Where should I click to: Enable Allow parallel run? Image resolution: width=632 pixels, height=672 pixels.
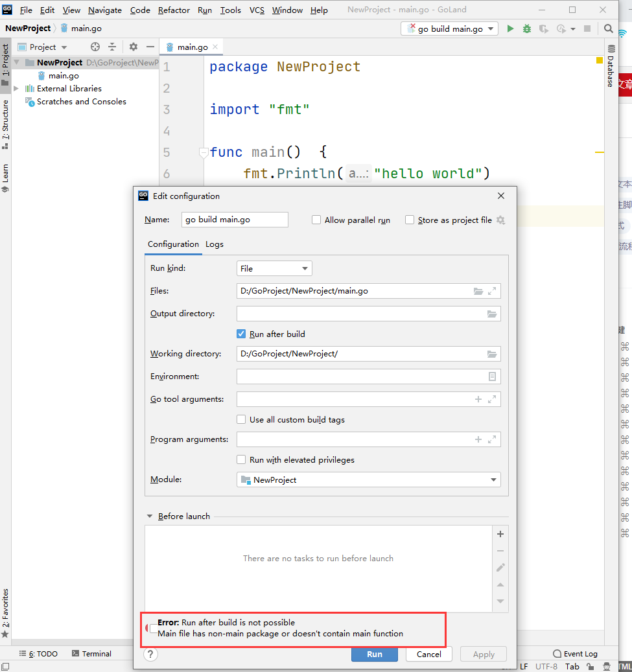point(316,220)
